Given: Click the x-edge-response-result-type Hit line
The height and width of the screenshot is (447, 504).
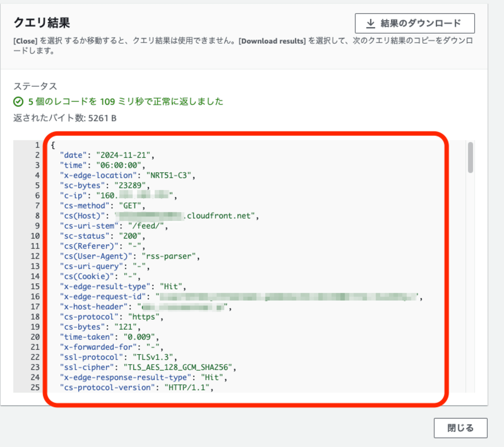Looking at the screenshot, I should [143, 377].
